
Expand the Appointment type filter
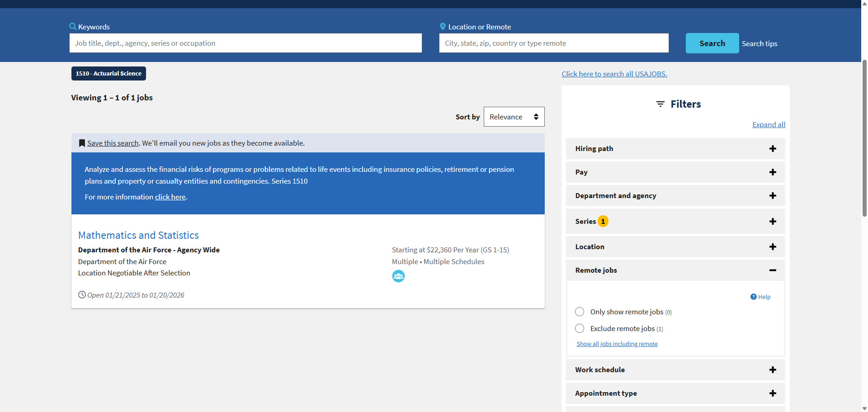coord(675,393)
